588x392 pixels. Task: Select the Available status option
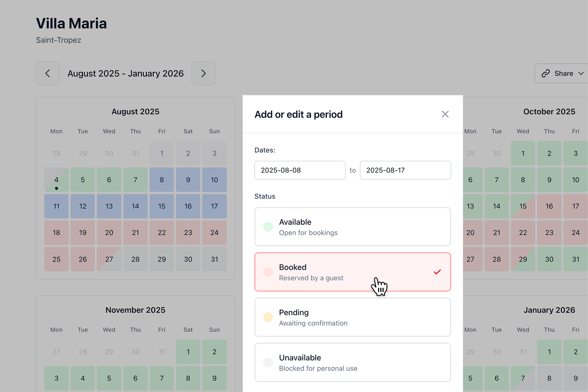pos(353,227)
